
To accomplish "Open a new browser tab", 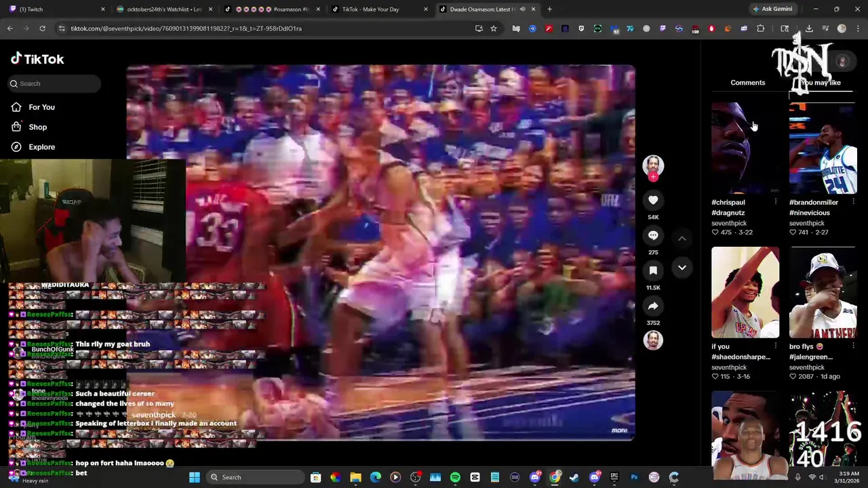I will (549, 9).
